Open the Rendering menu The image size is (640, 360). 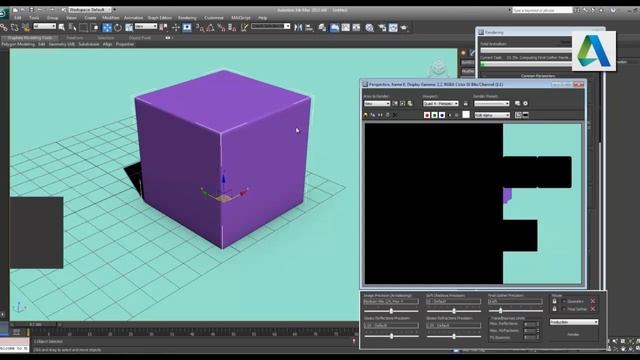[x=187, y=18]
